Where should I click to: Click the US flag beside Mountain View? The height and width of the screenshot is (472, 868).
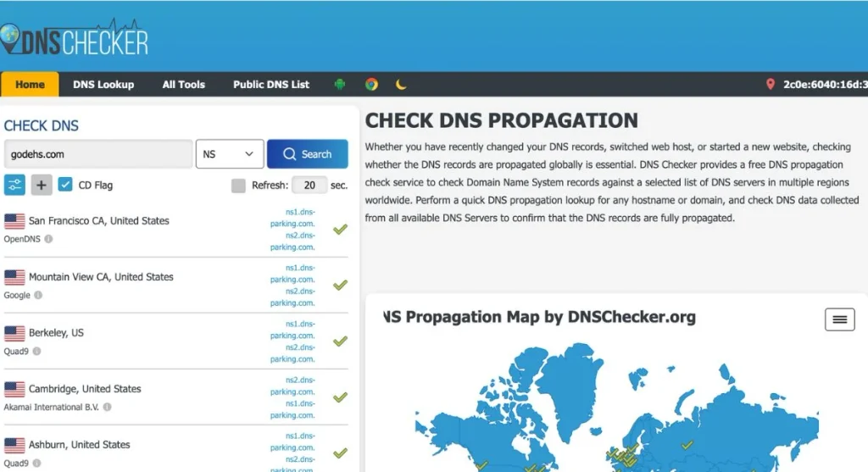point(14,277)
